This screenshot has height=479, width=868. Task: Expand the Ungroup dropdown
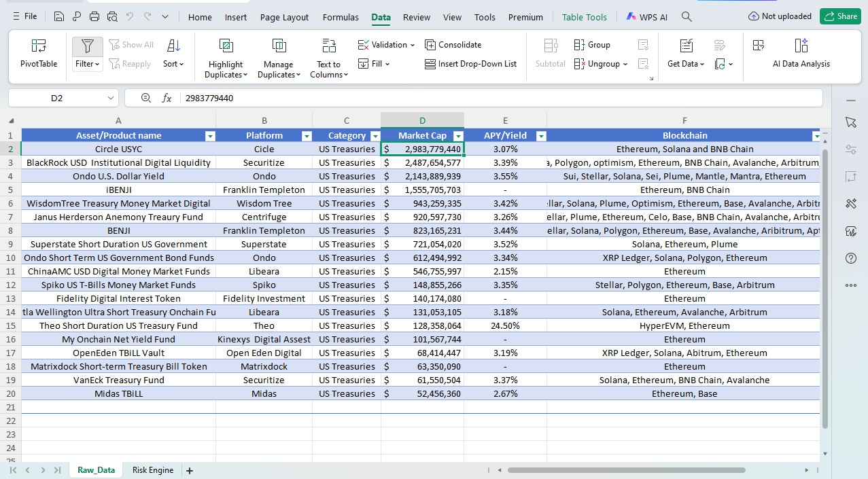click(625, 64)
